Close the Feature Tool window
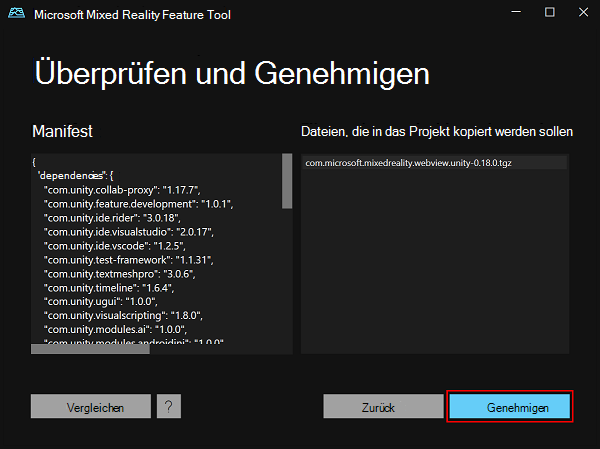Viewport: 600px width, 449px height. (x=583, y=12)
